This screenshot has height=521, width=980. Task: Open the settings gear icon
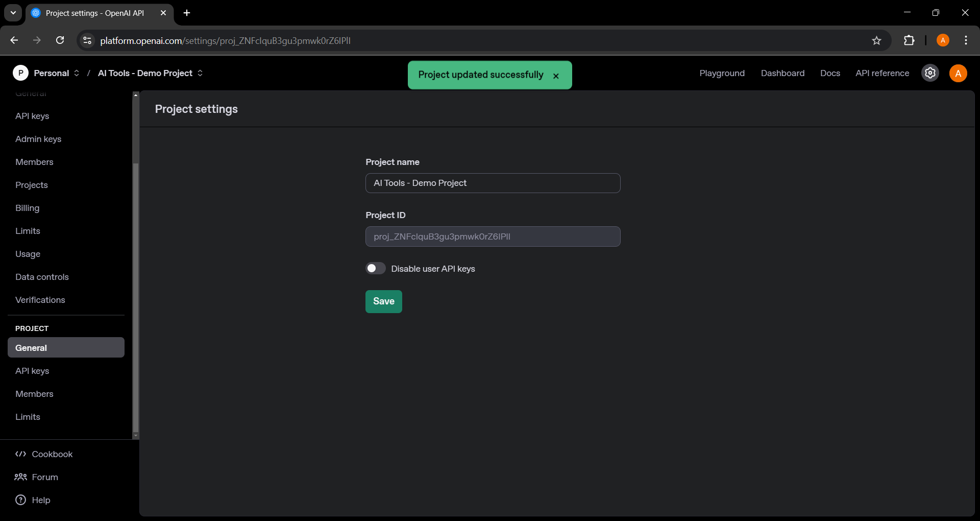click(930, 73)
